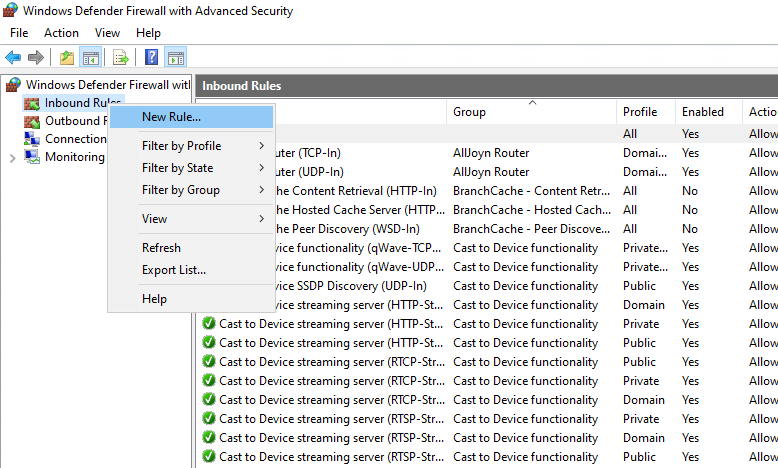Image resolution: width=778 pixels, height=468 pixels.
Task: Select the AllJoyn Router (UDP-In) rule row
Action: tap(486, 172)
